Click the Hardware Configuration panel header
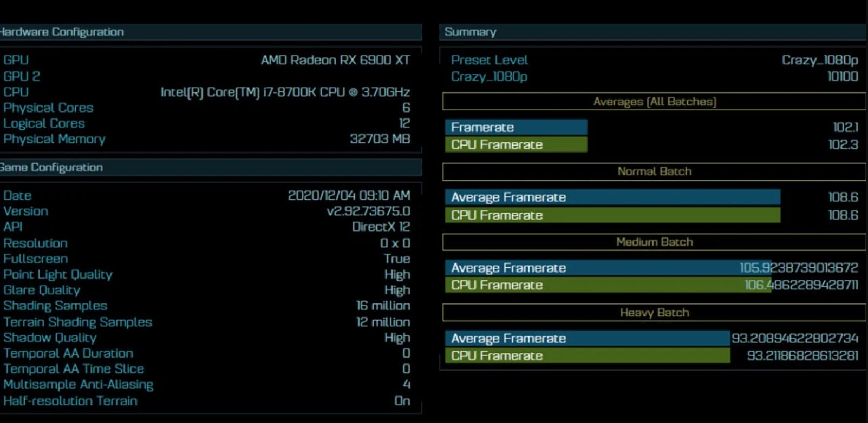This screenshot has width=868, height=423. pos(62,32)
